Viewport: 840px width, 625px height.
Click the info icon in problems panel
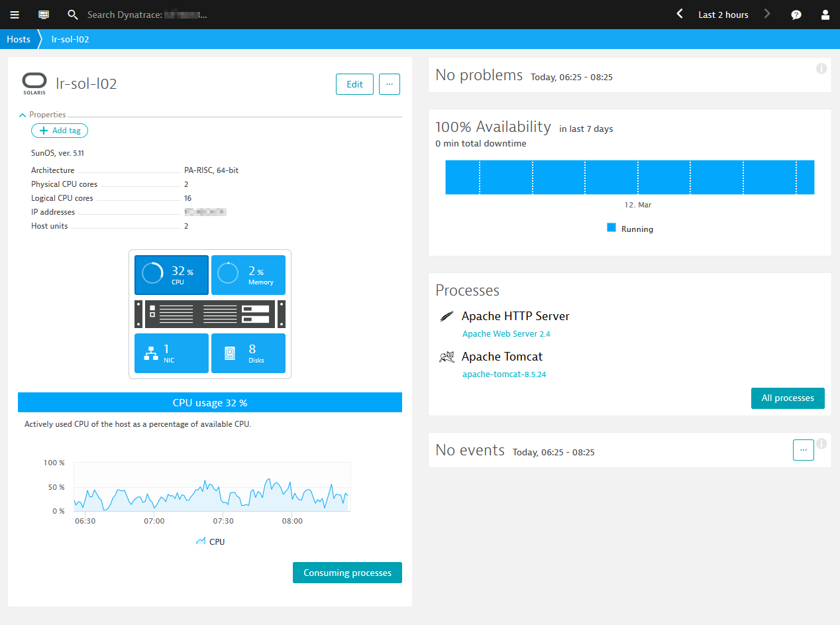tap(821, 68)
